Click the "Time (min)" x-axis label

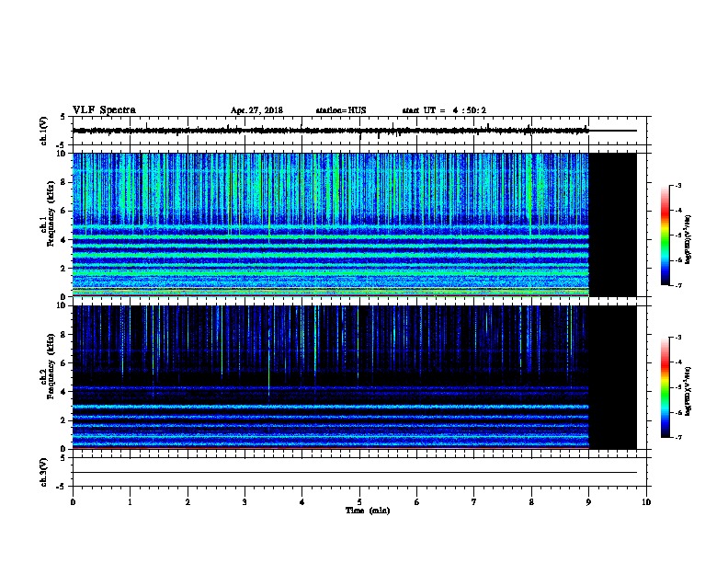pyautogui.click(x=368, y=511)
